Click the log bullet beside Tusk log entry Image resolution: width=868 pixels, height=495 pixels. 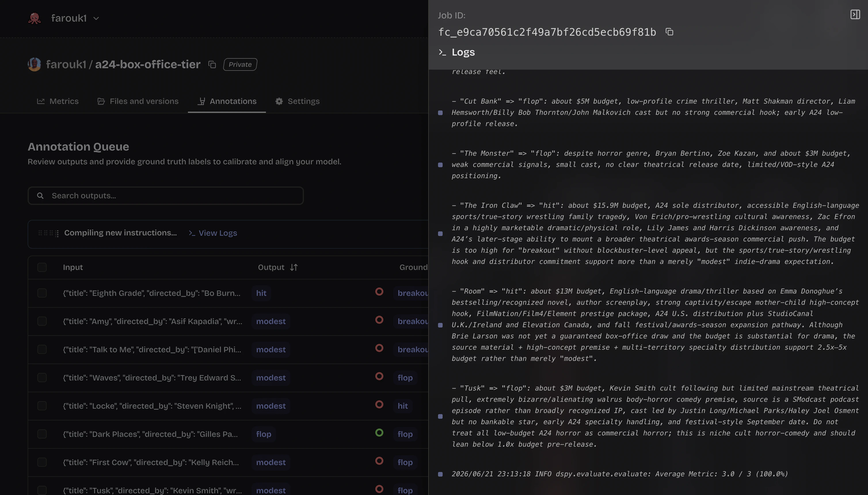tap(440, 416)
